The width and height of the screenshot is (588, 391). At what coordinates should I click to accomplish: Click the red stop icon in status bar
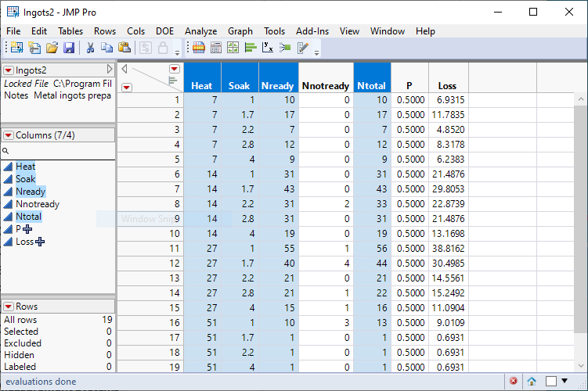point(514,381)
